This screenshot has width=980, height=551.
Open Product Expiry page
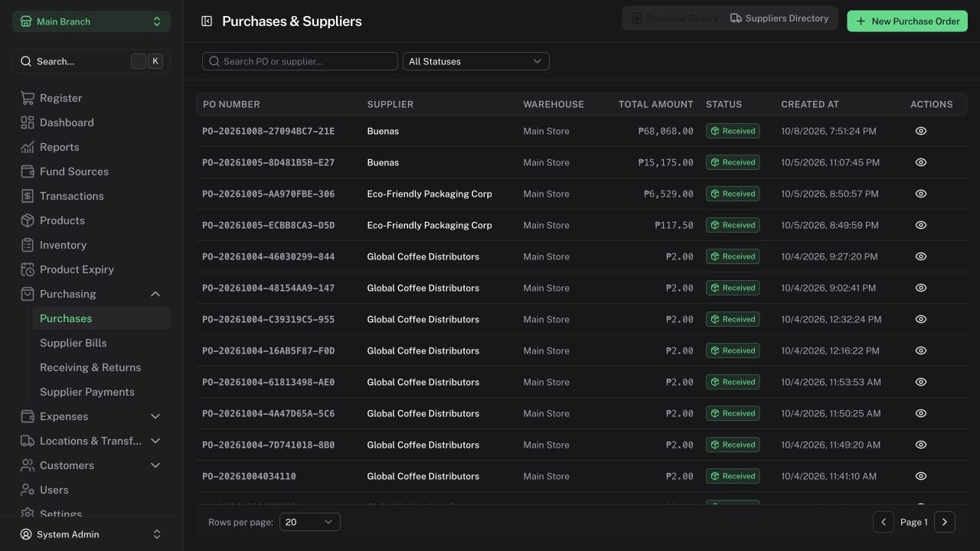tap(91, 269)
